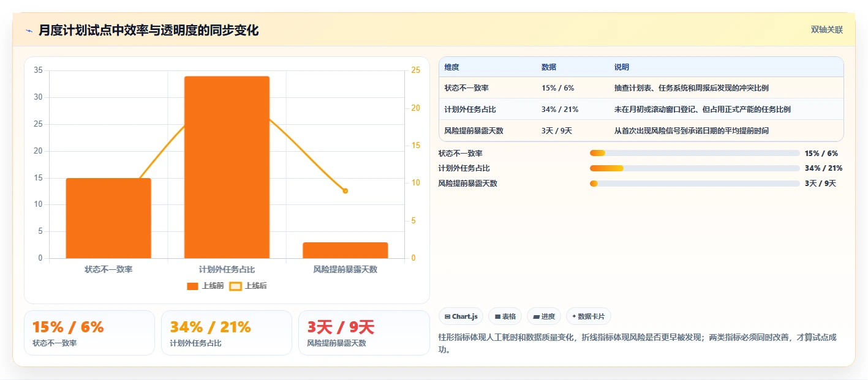Click table cell 状态不一致率
Screen dimensions: 868x380
coord(466,88)
